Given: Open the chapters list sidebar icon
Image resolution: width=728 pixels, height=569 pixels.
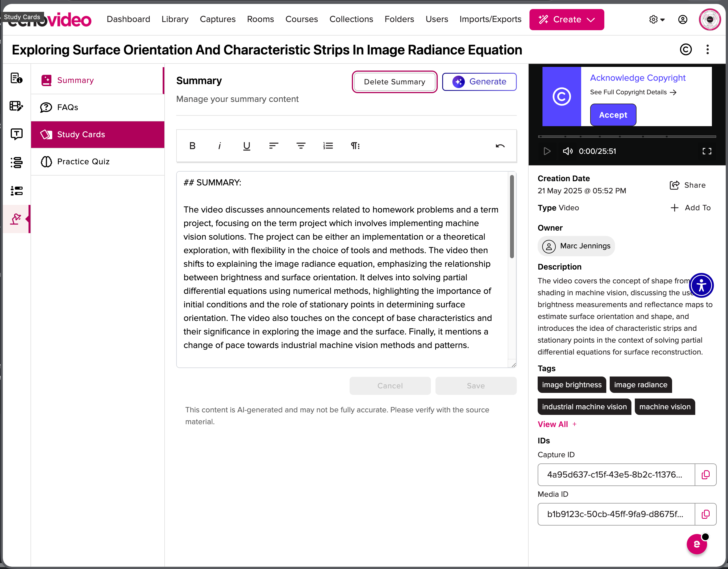Looking at the screenshot, I should pyautogui.click(x=16, y=162).
